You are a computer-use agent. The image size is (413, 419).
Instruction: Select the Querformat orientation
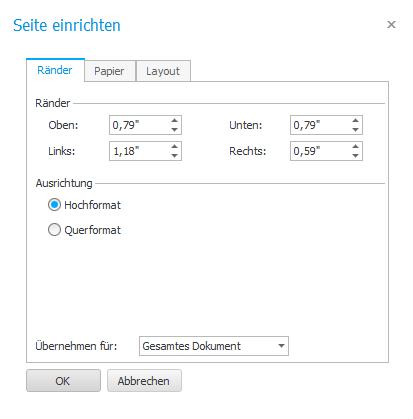point(54,230)
